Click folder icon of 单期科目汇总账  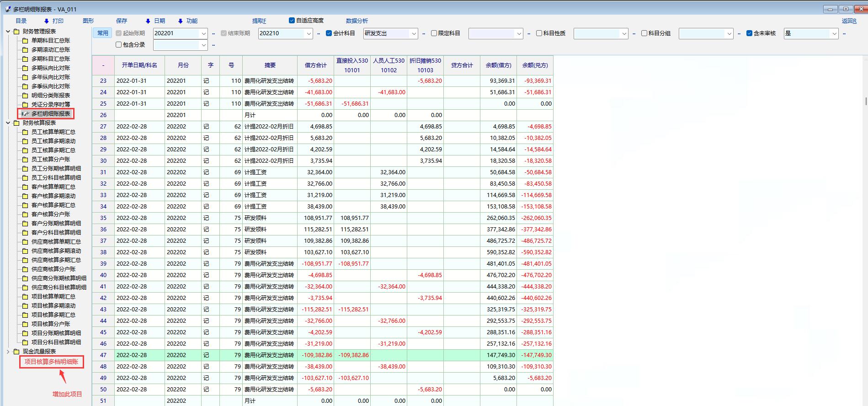(x=25, y=41)
